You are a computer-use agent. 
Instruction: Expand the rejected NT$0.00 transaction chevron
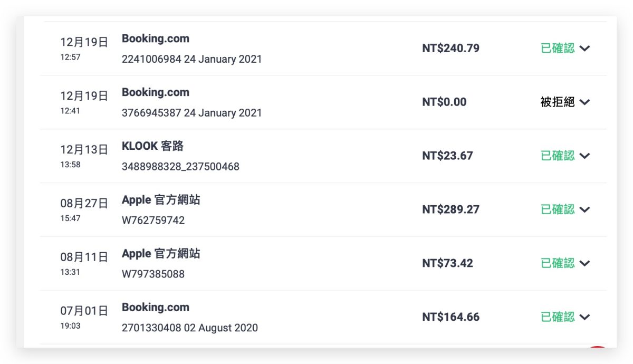(x=584, y=102)
